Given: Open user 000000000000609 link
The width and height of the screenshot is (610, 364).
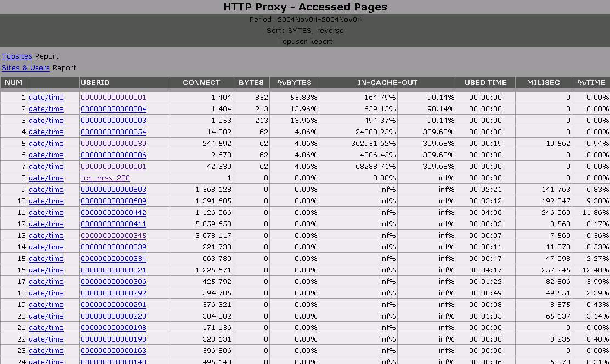Looking at the screenshot, I should click(114, 201).
